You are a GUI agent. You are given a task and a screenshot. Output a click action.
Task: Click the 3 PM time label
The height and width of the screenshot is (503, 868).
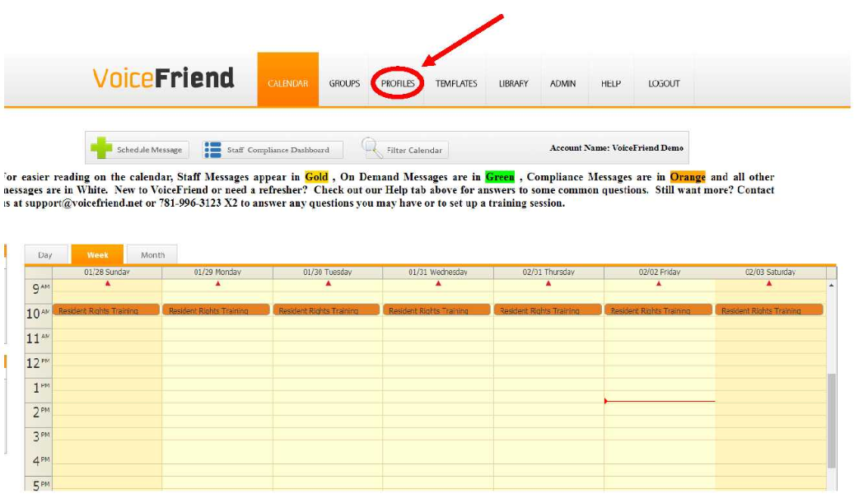tap(41, 436)
